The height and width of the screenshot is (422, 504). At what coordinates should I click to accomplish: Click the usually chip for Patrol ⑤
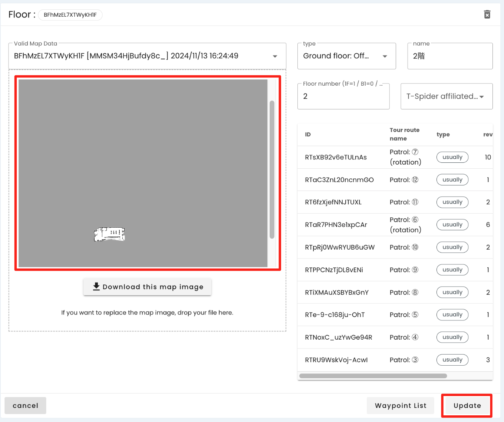click(452, 315)
